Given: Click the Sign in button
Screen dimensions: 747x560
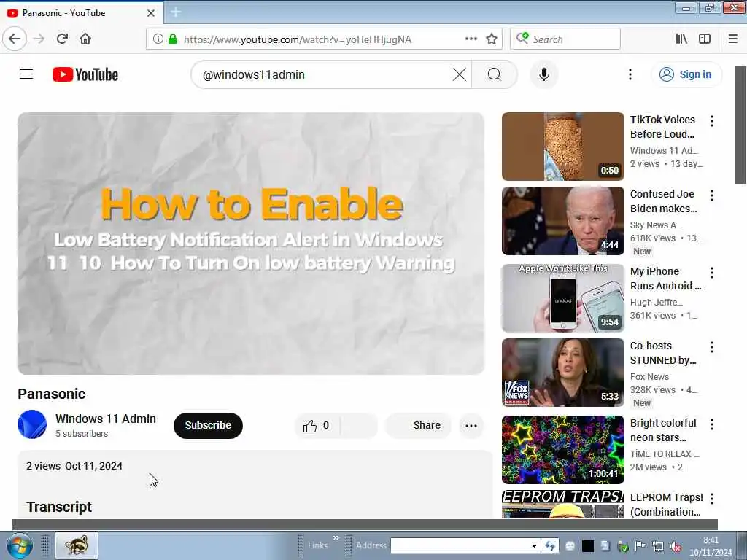Looking at the screenshot, I should 686,74.
